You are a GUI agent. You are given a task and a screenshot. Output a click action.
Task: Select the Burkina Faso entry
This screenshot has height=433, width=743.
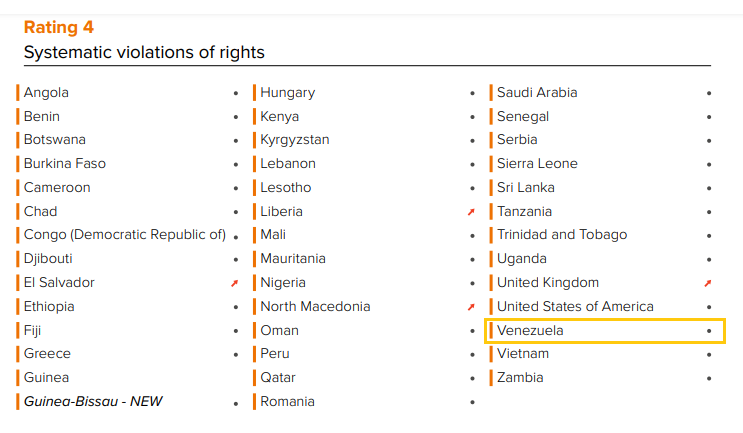tap(65, 164)
